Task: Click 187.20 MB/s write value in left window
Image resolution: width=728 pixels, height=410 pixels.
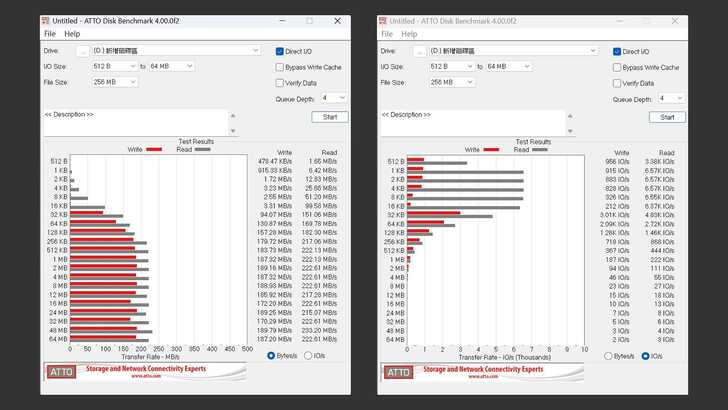Action: 274,339
